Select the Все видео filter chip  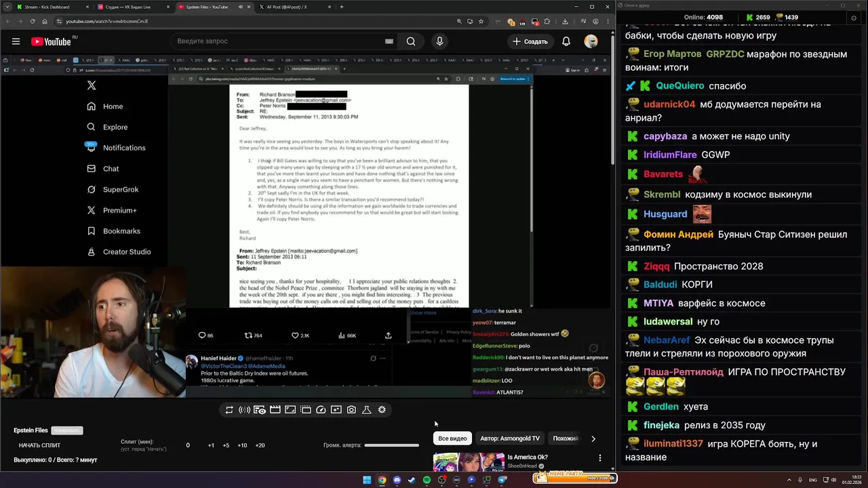click(x=452, y=439)
